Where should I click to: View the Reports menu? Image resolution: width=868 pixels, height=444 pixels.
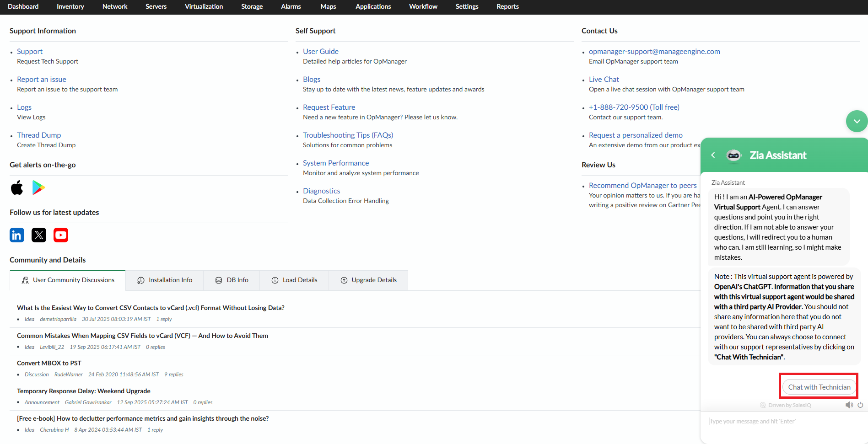[x=508, y=6]
